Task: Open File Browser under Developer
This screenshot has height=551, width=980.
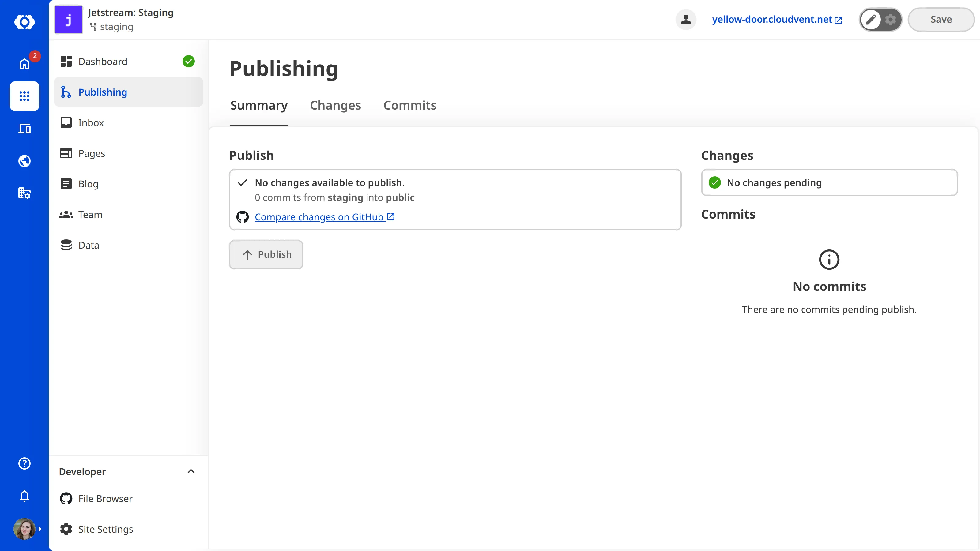Action: click(x=129, y=499)
